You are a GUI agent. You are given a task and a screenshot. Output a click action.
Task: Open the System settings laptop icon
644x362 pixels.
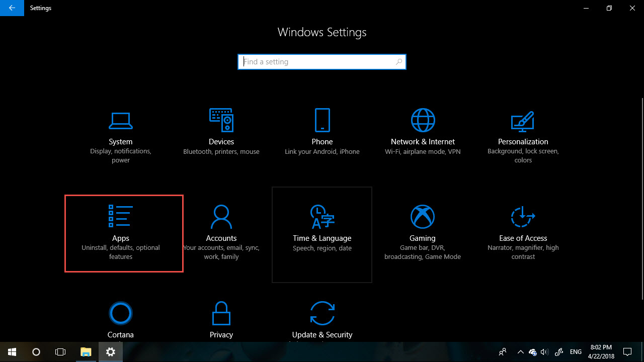pyautogui.click(x=121, y=121)
